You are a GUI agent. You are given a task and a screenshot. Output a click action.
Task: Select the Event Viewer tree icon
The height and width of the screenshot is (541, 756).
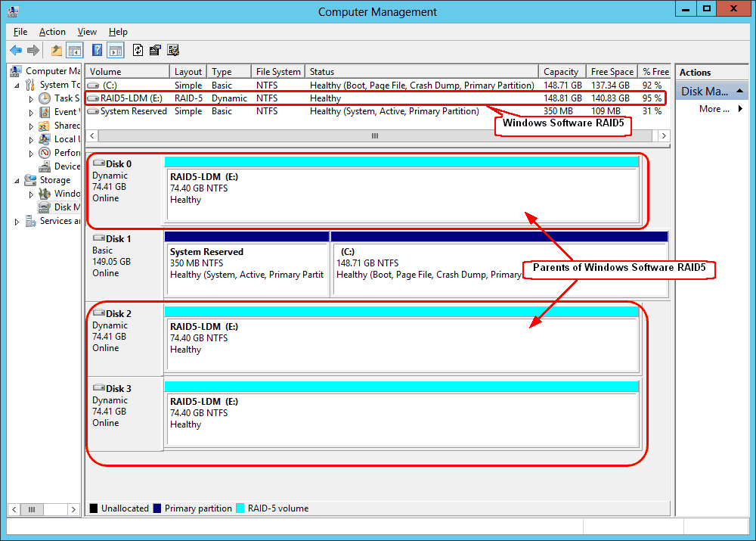[45, 112]
